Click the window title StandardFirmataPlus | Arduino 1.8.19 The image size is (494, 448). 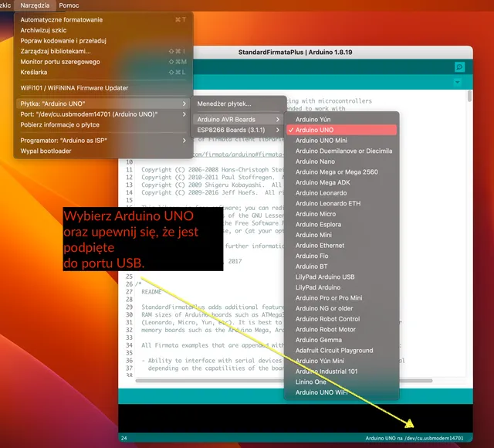click(295, 53)
